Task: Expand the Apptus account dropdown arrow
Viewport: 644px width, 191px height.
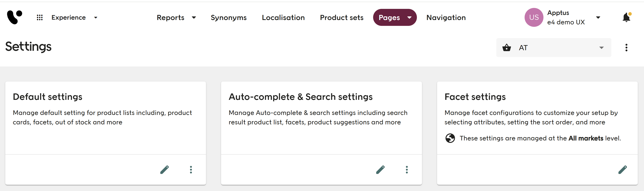Action: [598, 18]
